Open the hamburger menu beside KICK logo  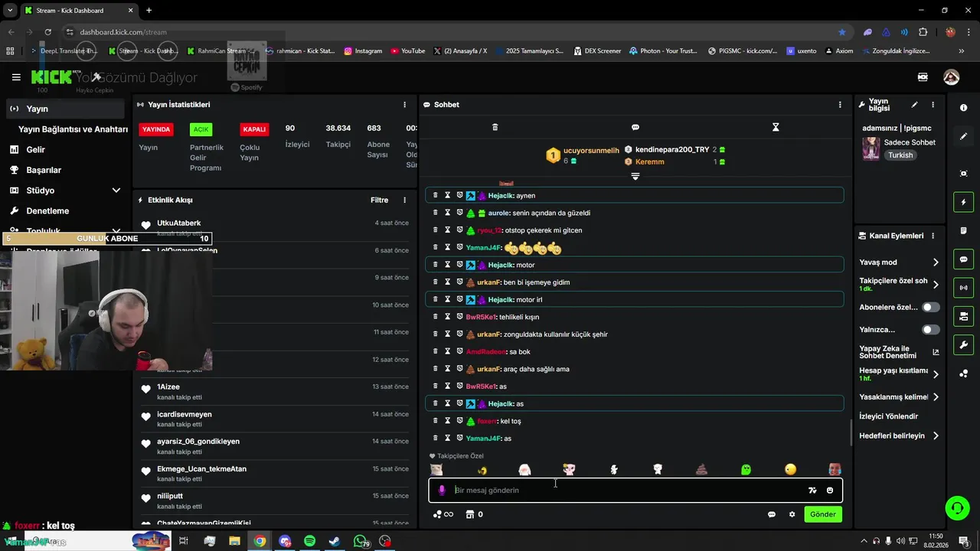16,77
